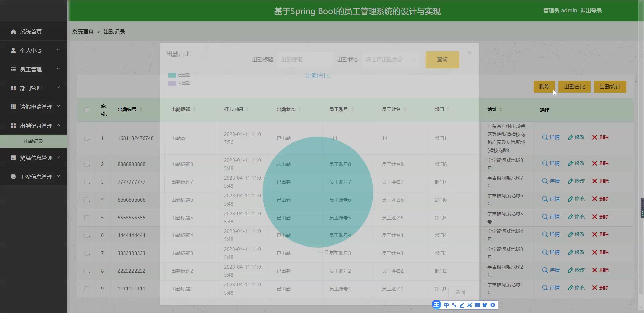Image resolution: width=644 pixels, height=313 pixels.
Task: Click the 王 logo on the input method bar
Action: pos(436,305)
